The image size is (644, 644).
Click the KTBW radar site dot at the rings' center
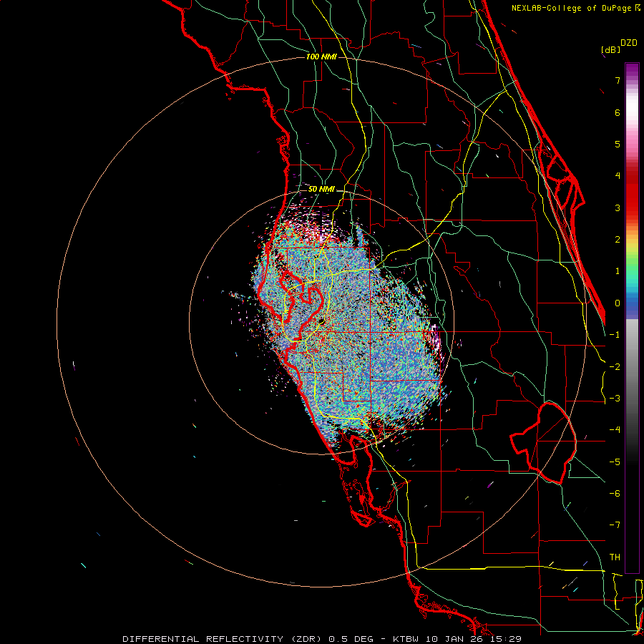321,321
